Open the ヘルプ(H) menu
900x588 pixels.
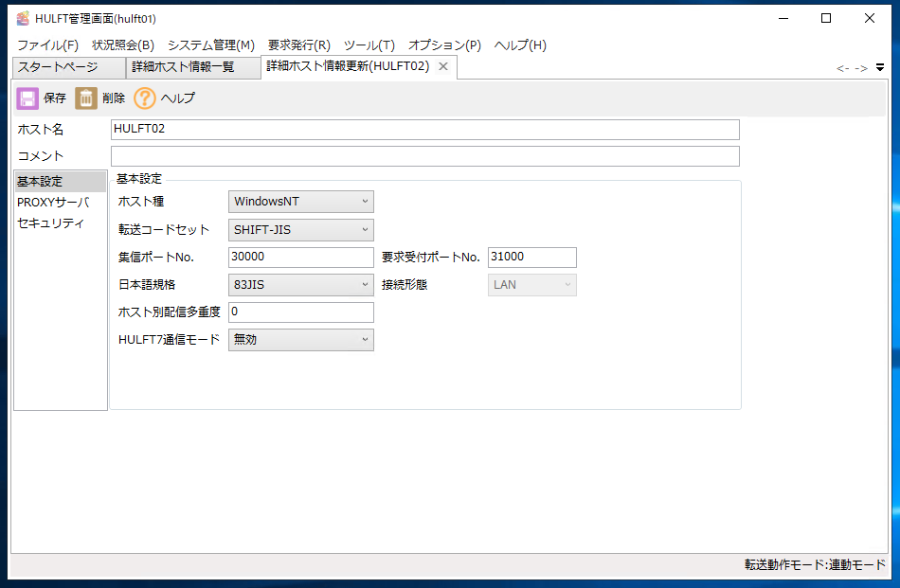(520, 45)
